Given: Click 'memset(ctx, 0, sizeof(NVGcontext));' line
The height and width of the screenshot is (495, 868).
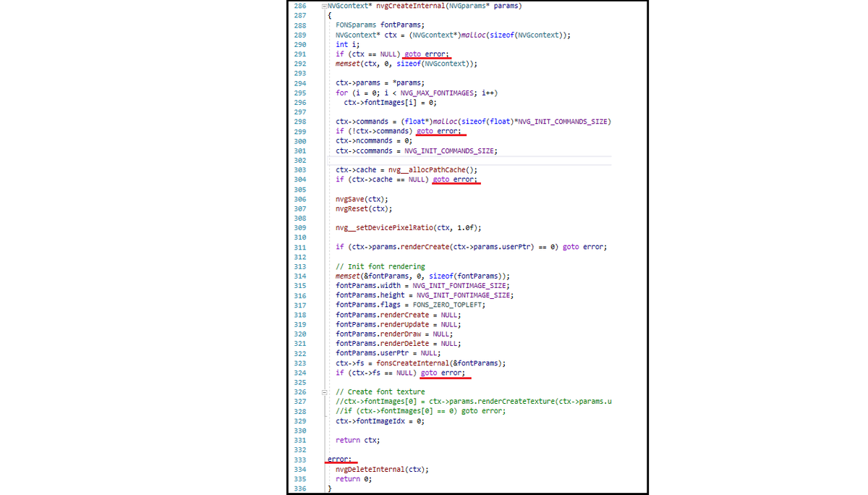Looking at the screenshot, I should click(407, 64).
